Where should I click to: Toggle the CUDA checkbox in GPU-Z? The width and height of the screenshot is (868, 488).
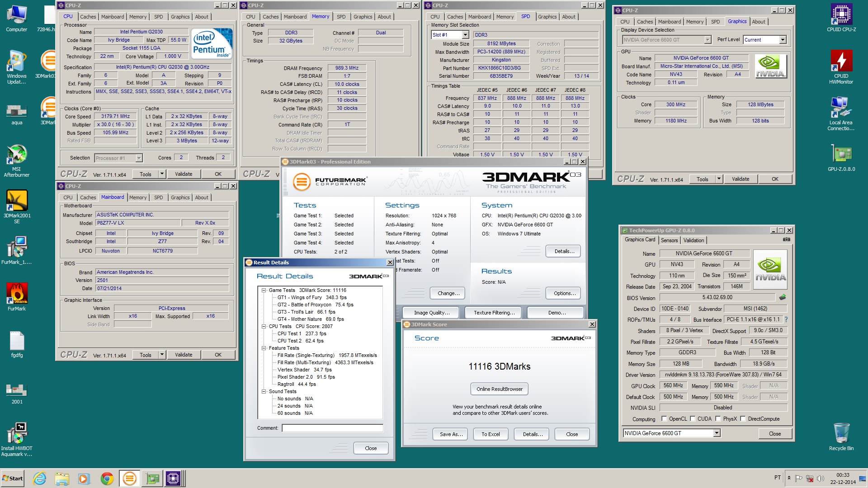coord(693,419)
